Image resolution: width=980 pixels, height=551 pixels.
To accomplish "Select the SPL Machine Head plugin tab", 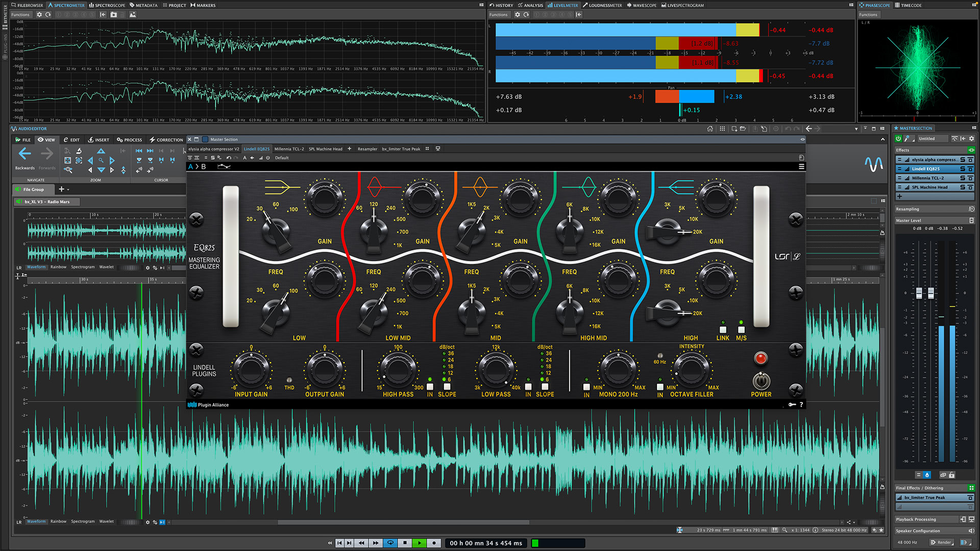I will 326,148.
